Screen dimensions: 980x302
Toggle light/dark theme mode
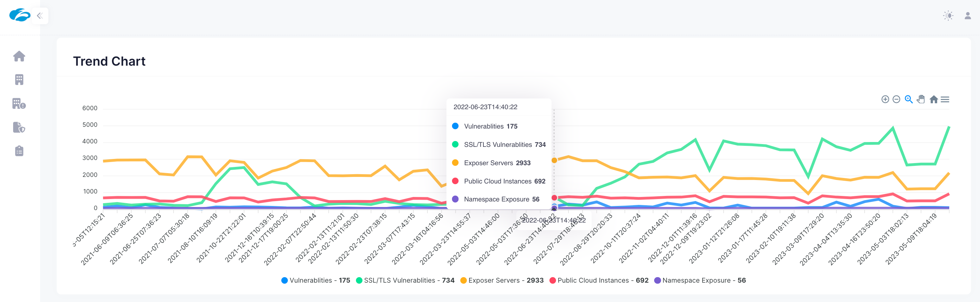948,16
